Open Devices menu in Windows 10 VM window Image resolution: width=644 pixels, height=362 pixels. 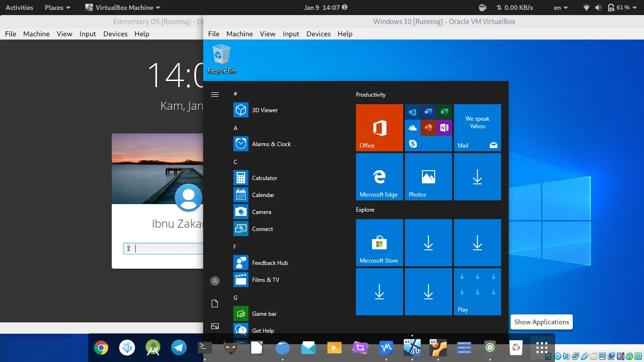(x=319, y=33)
